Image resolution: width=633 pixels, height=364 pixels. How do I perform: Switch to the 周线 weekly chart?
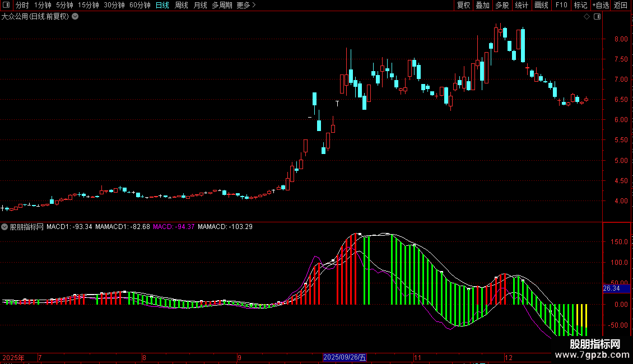point(181,5)
